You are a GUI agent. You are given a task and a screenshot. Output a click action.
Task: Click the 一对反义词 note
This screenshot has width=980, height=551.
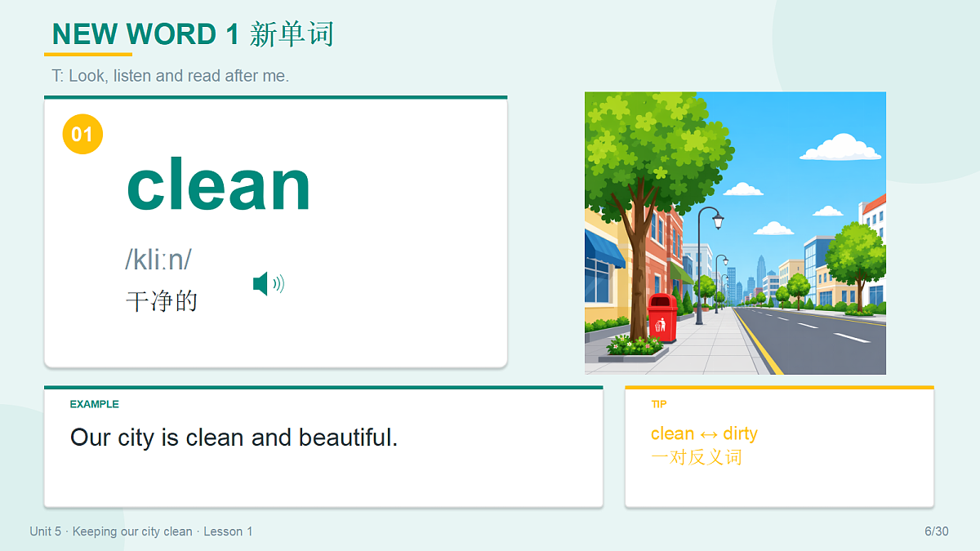(697, 457)
